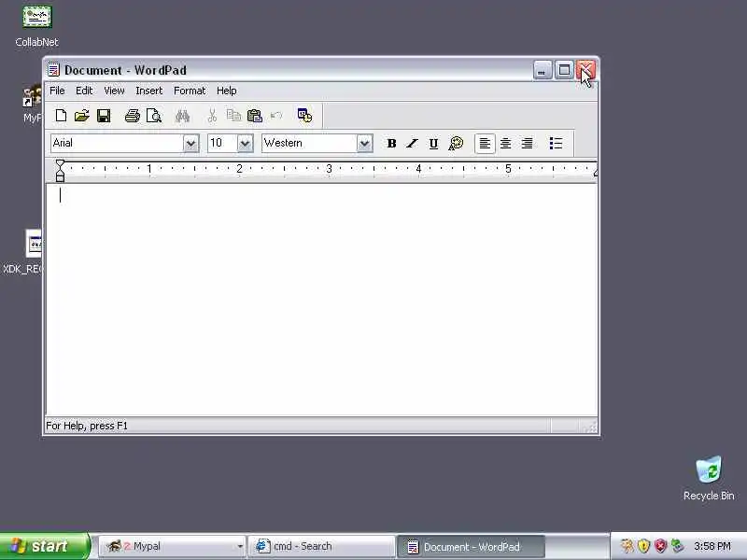Click the yellow security shield tray icon
The image size is (747, 560).
(644, 546)
